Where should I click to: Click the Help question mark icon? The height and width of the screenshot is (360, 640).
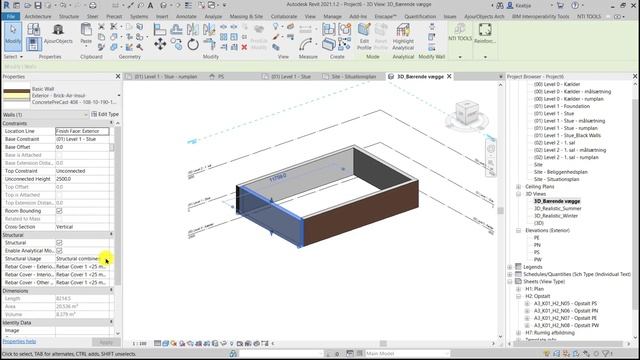point(575,5)
